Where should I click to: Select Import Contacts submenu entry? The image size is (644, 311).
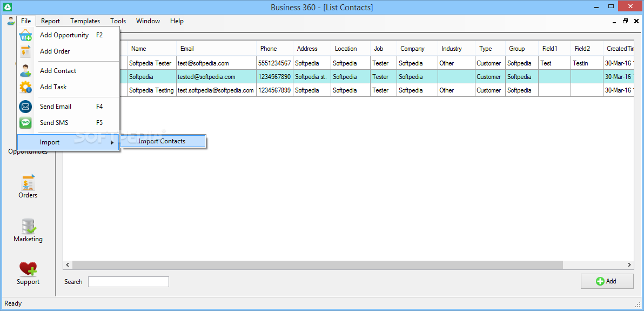(162, 141)
